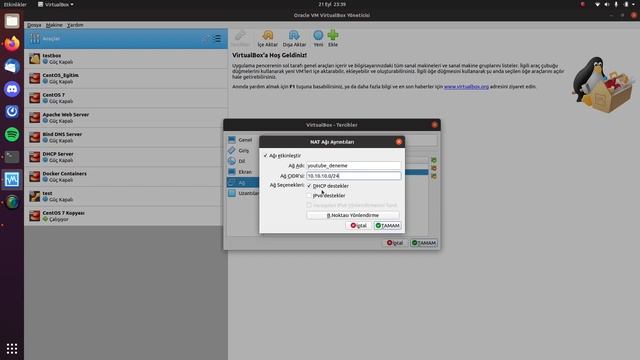Open Spotify from the dock

[x=12, y=134]
